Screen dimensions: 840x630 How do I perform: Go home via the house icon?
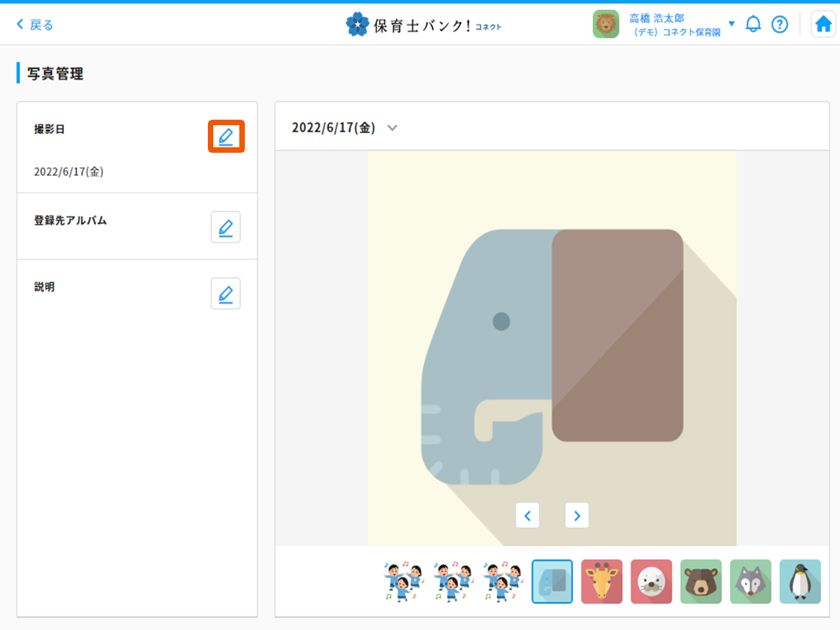click(x=823, y=24)
